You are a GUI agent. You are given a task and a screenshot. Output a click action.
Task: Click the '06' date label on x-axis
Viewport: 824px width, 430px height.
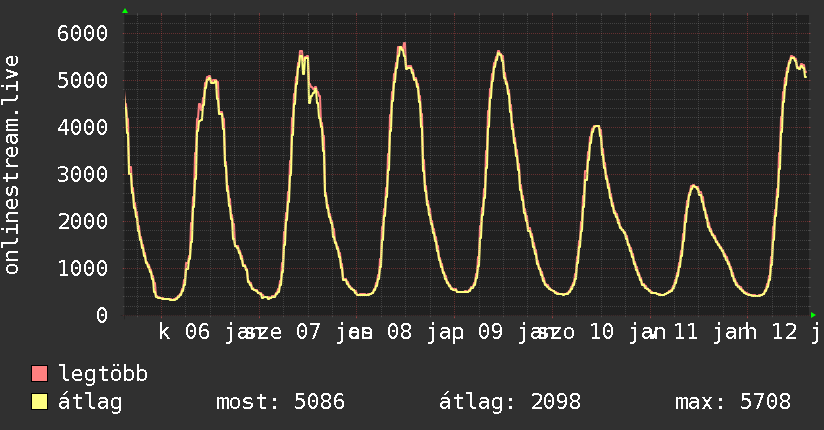point(197,332)
